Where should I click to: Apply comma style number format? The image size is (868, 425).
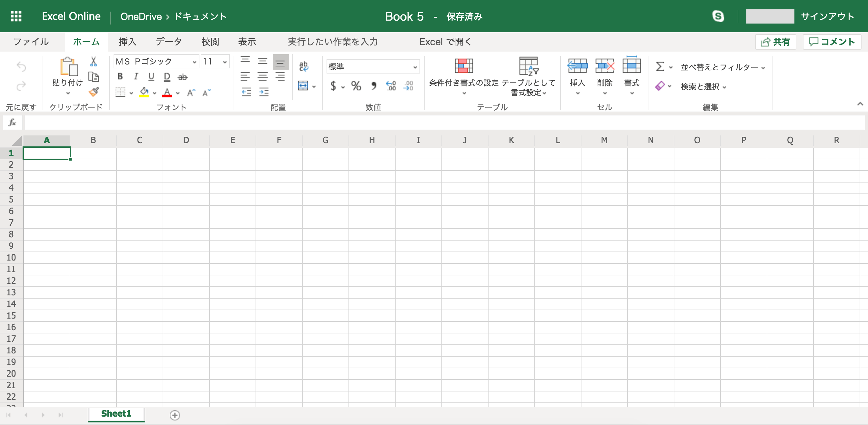[374, 86]
